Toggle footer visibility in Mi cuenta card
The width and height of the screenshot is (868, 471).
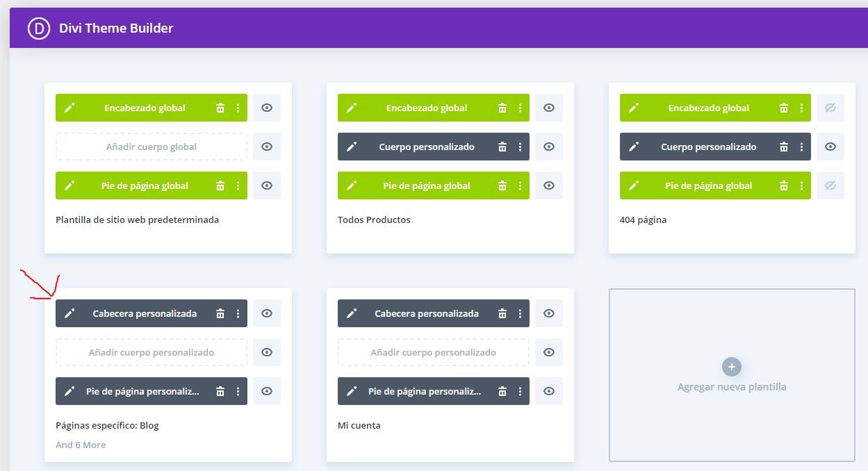pyautogui.click(x=549, y=391)
